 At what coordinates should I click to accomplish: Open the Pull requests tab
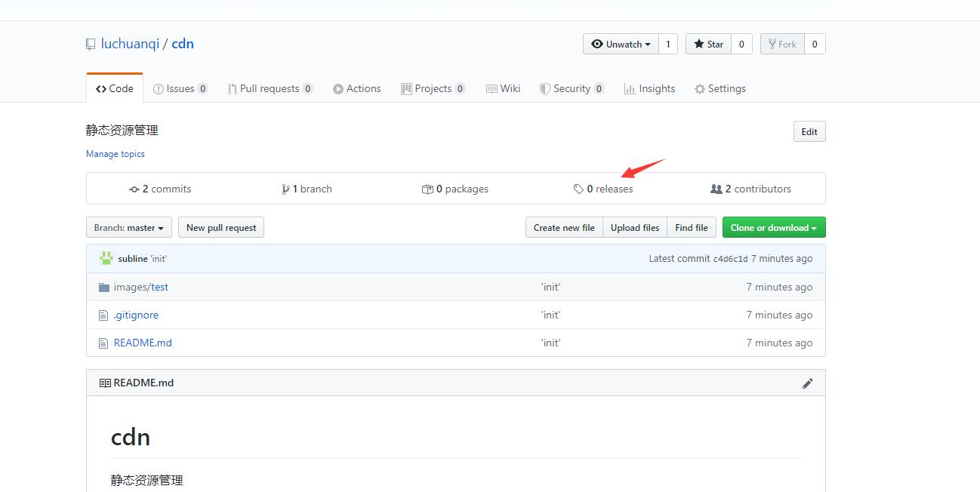coord(270,88)
